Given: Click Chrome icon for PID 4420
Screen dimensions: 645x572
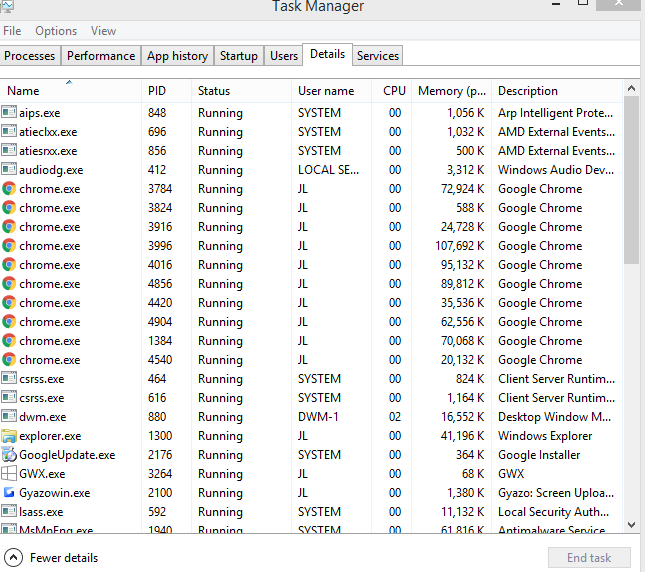Looking at the screenshot, I should [x=9, y=302].
